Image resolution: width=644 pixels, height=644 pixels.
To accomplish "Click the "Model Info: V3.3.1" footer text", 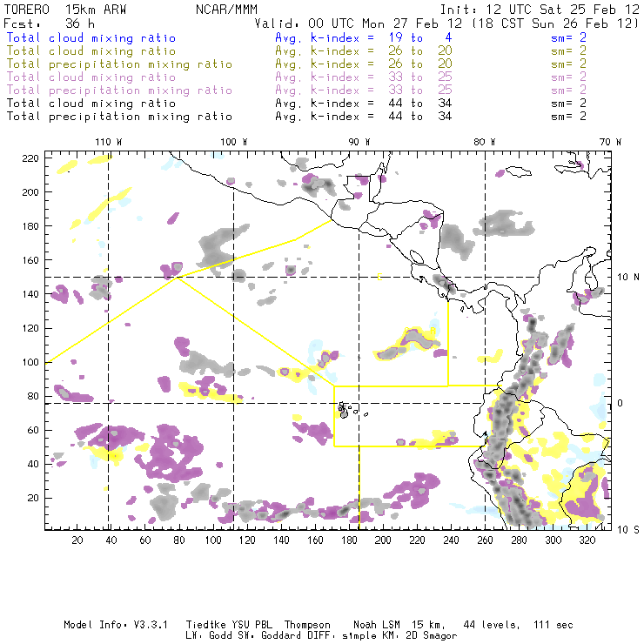I will pyautogui.click(x=116, y=625).
